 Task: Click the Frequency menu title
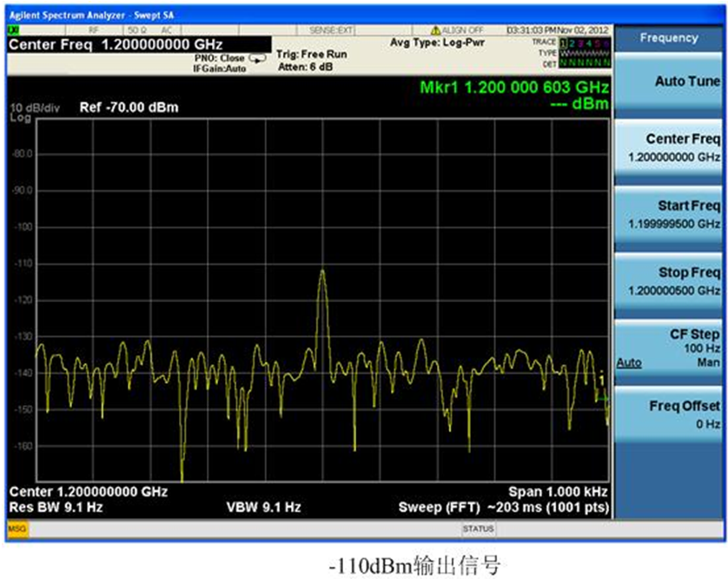pyautogui.click(x=669, y=38)
